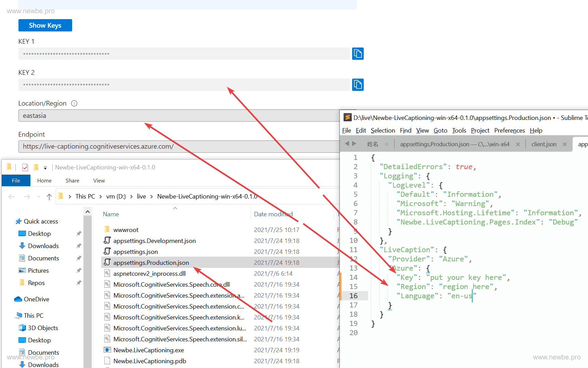The height and width of the screenshot is (368, 588).
Task: Open the breadcrumb chevron after This PC
Action: coord(100,196)
